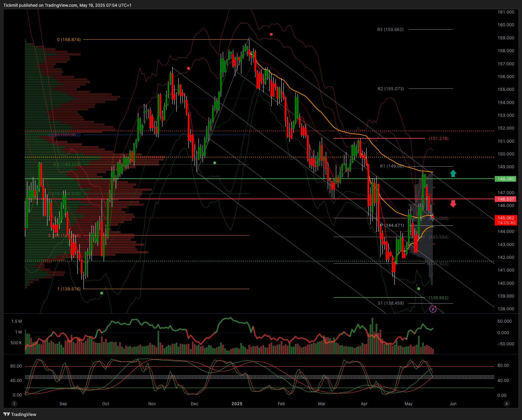522x420 pixels.
Task: Click the purple lightning alert icon
Action: pyautogui.click(x=433, y=309)
